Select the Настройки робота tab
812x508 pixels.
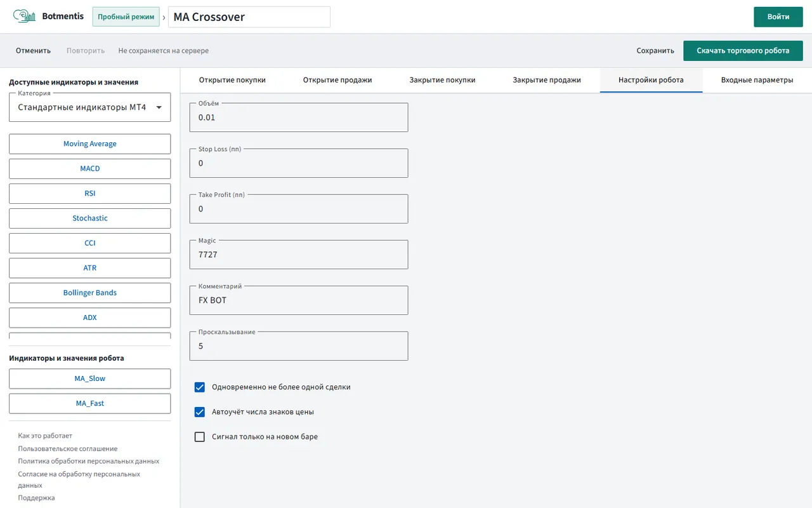(x=651, y=80)
